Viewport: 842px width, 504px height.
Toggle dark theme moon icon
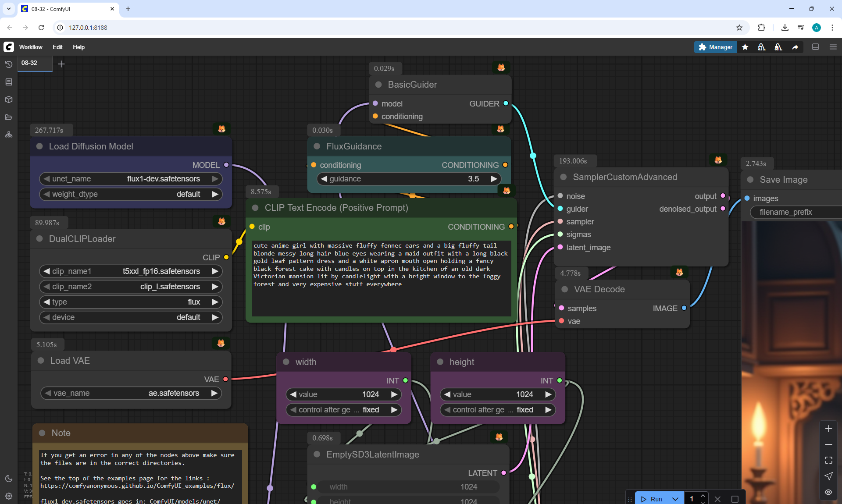coord(8,479)
